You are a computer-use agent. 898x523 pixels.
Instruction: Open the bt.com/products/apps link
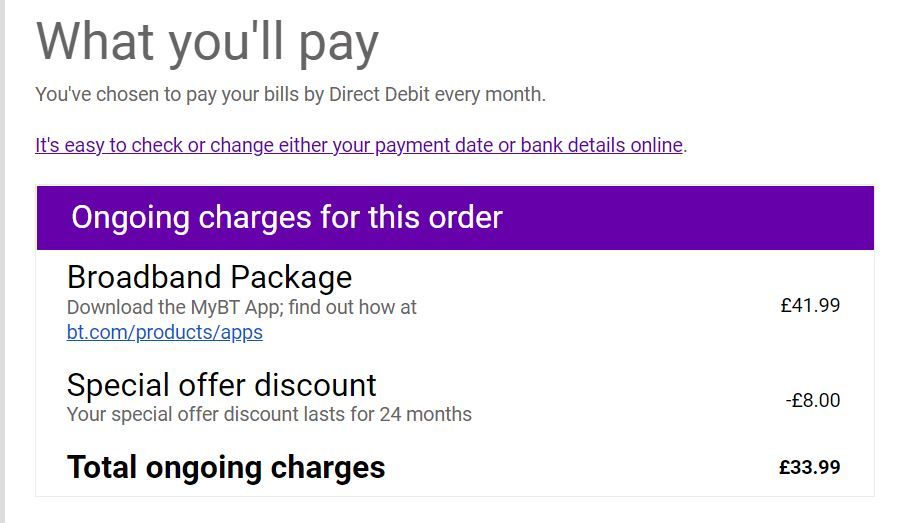164,332
